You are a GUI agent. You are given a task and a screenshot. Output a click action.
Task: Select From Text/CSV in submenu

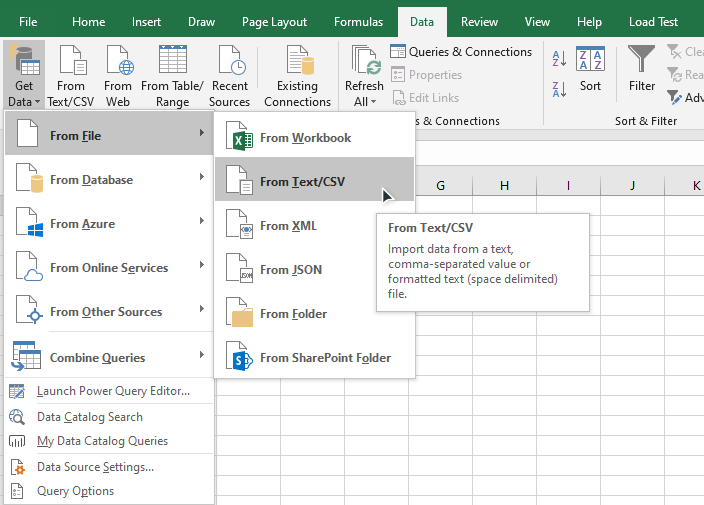(x=314, y=179)
